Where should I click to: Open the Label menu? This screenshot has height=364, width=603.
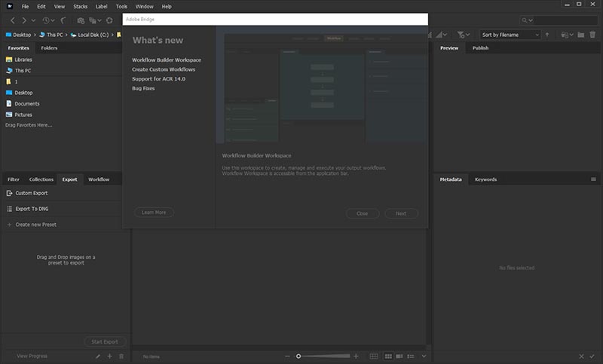coord(102,7)
